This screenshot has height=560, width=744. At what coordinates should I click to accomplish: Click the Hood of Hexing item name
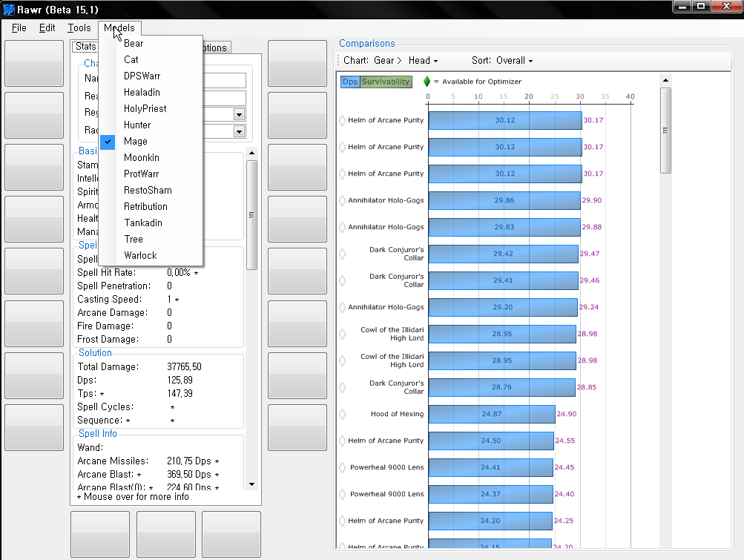click(397, 414)
